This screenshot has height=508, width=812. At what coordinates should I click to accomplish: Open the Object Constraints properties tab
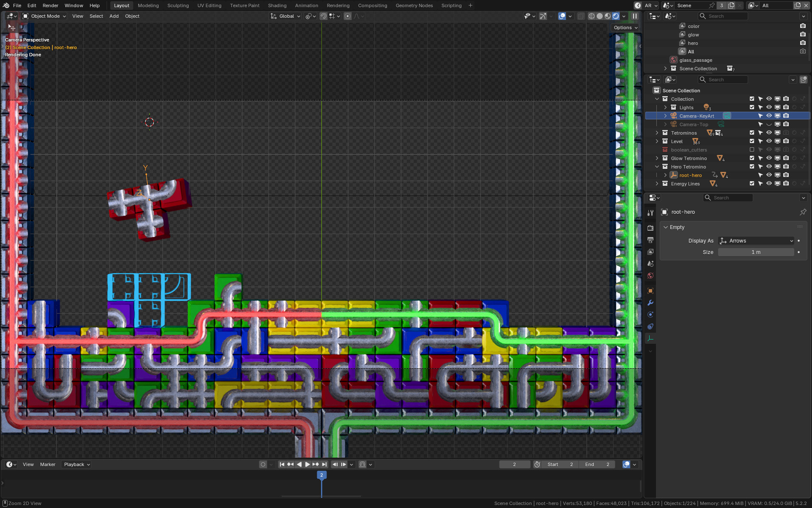click(650, 326)
